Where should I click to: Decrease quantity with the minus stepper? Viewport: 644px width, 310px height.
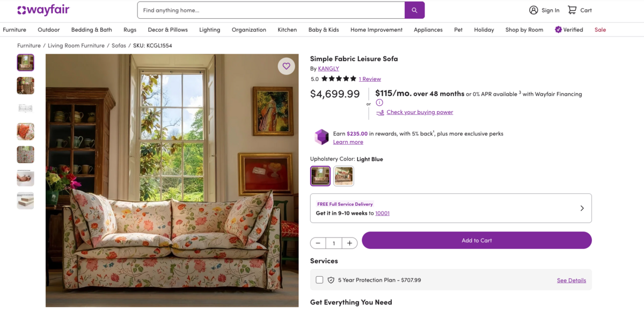click(318, 243)
